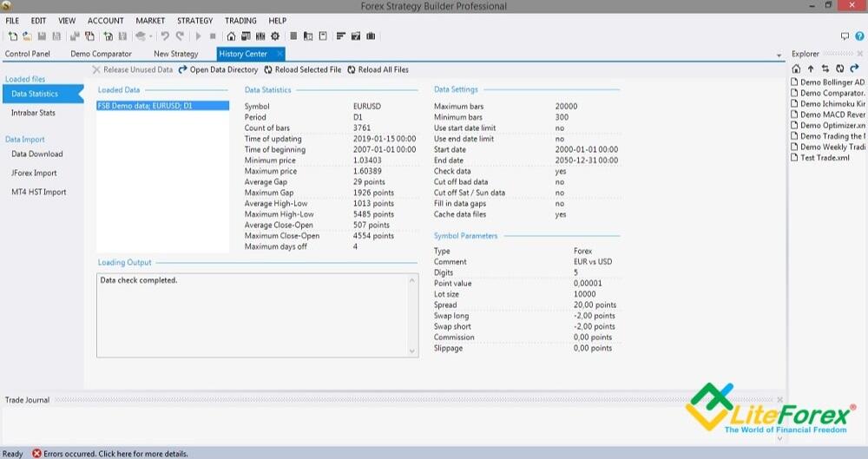868x459 pixels.
Task: Select Data Statistics in sidebar
Action: [43, 94]
